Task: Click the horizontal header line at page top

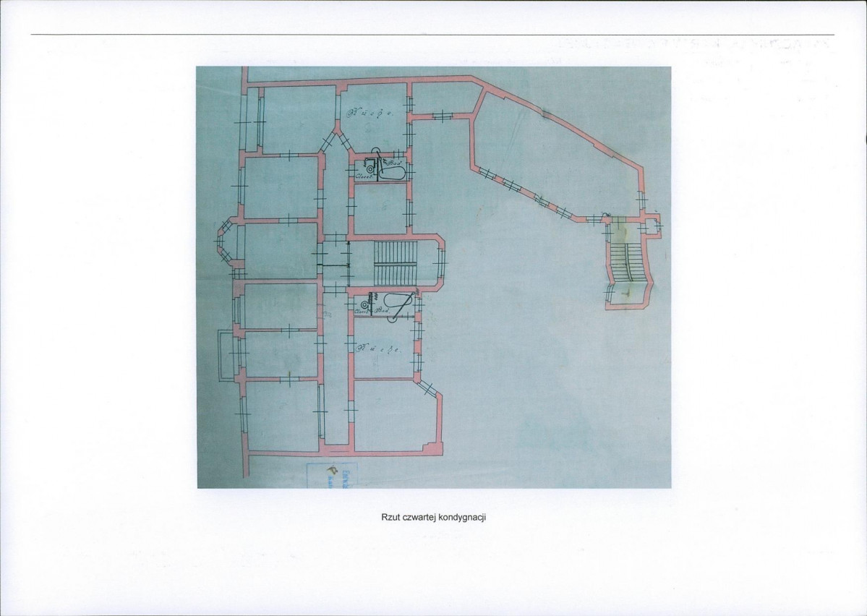Action: 432,34
